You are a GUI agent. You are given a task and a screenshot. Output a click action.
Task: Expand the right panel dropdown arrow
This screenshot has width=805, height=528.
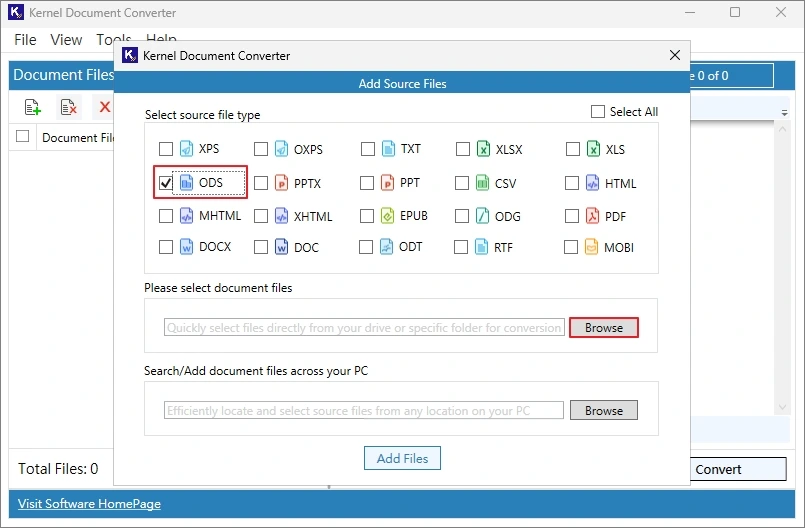(784, 113)
